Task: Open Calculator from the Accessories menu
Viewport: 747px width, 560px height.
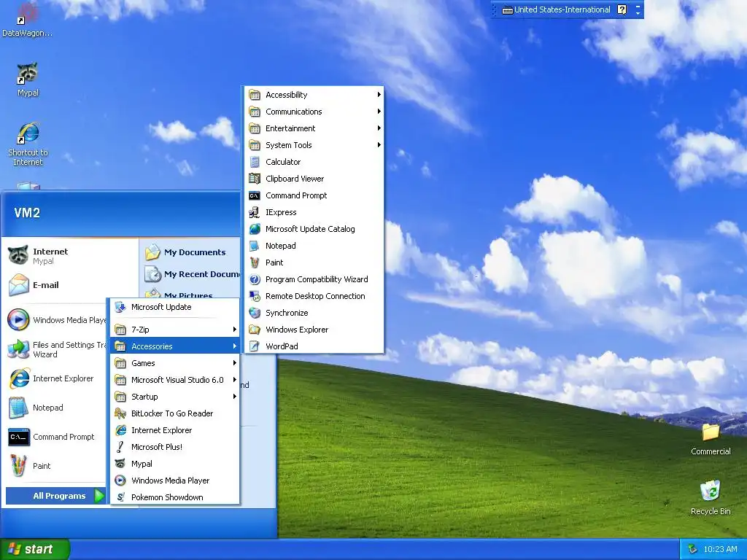Action: click(x=314, y=162)
